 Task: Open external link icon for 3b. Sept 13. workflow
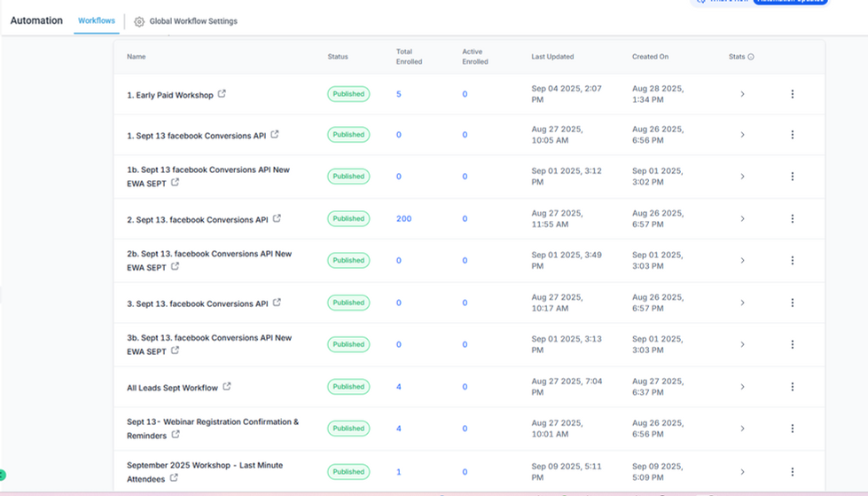pyautogui.click(x=175, y=350)
